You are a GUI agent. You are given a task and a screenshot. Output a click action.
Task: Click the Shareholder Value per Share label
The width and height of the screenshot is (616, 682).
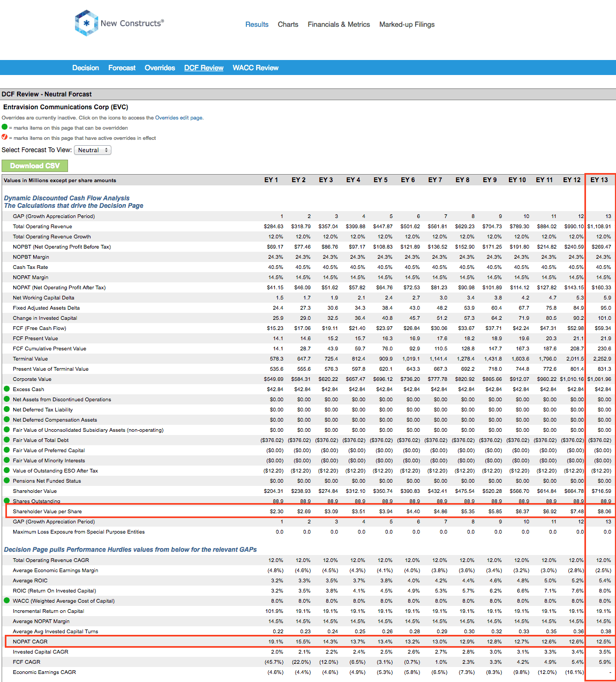click(48, 512)
